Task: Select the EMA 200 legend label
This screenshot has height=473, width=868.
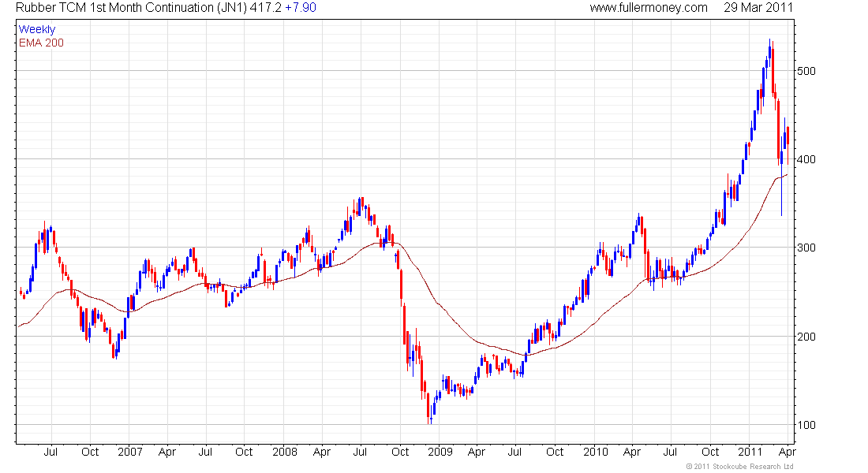Action: click(41, 43)
